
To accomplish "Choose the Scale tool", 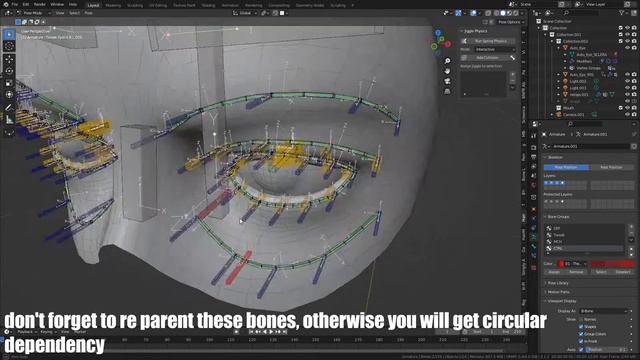I will (9, 83).
